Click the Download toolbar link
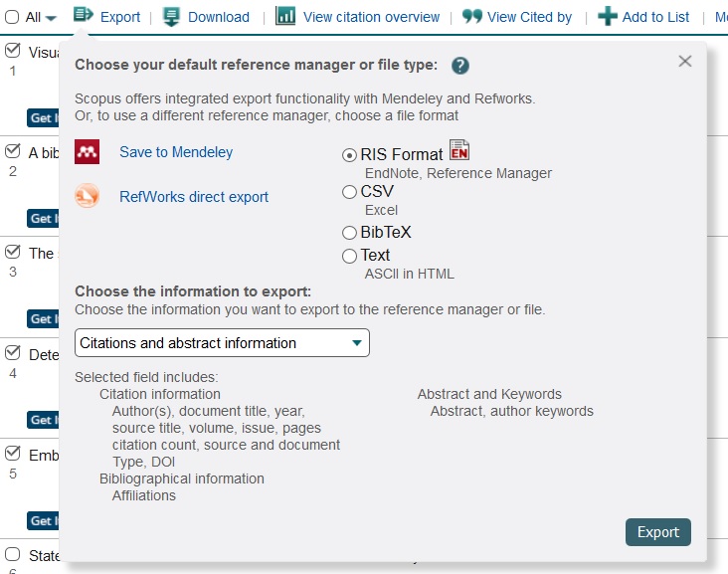This screenshot has height=574, width=728. point(218,17)
